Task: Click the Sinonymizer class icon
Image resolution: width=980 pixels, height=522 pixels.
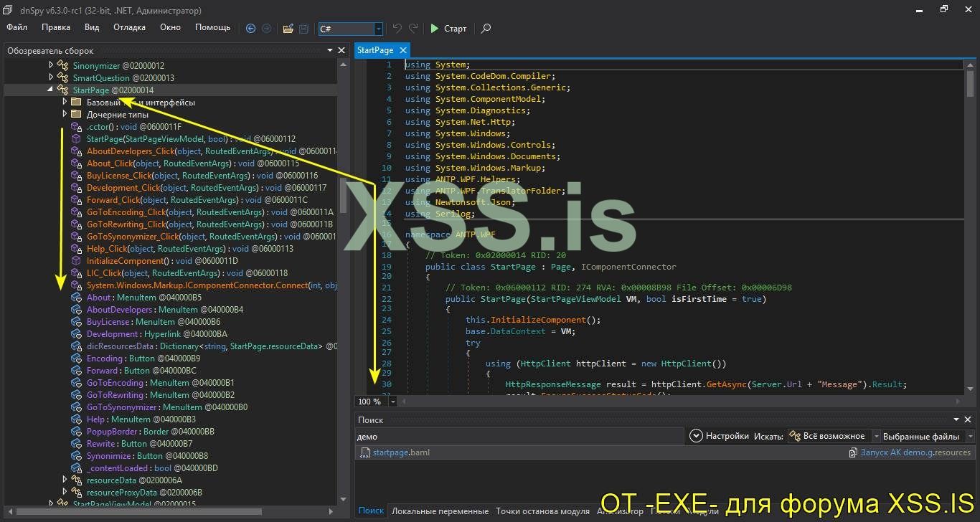Action: 63,65
